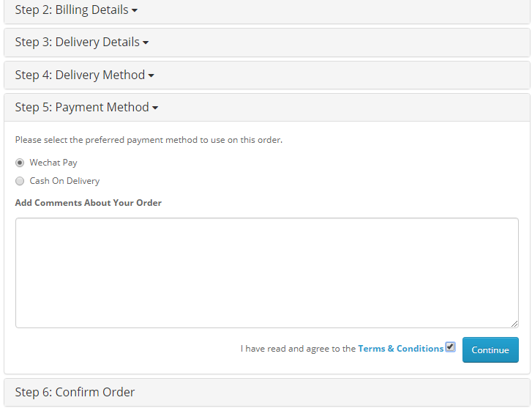Viewport: 532px width, 411px height.
Task: Focus the order comments text area
Action: tap(266, 273)
